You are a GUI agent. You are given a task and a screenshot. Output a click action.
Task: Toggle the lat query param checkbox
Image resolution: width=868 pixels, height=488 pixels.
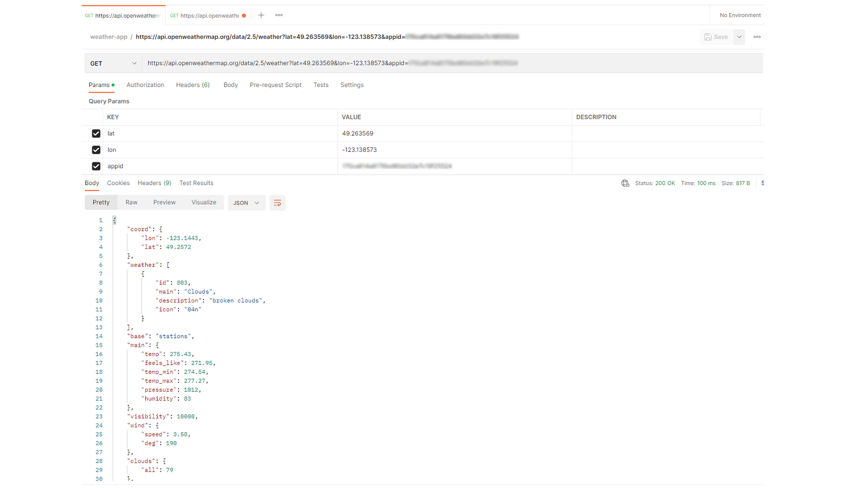coord(95,133)
